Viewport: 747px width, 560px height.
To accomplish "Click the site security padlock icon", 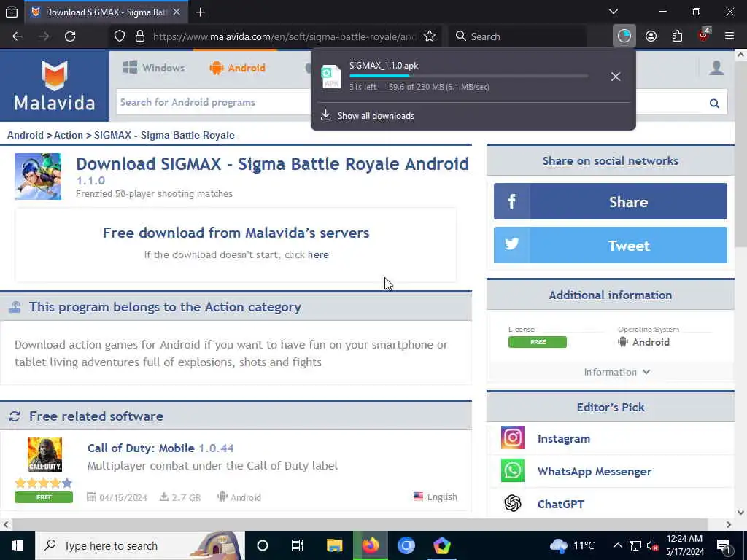I will click(139, 36).
